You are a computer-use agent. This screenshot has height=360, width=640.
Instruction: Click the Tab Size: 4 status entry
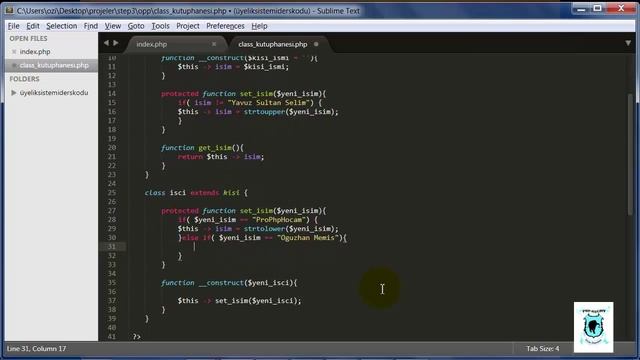[542, 349]
